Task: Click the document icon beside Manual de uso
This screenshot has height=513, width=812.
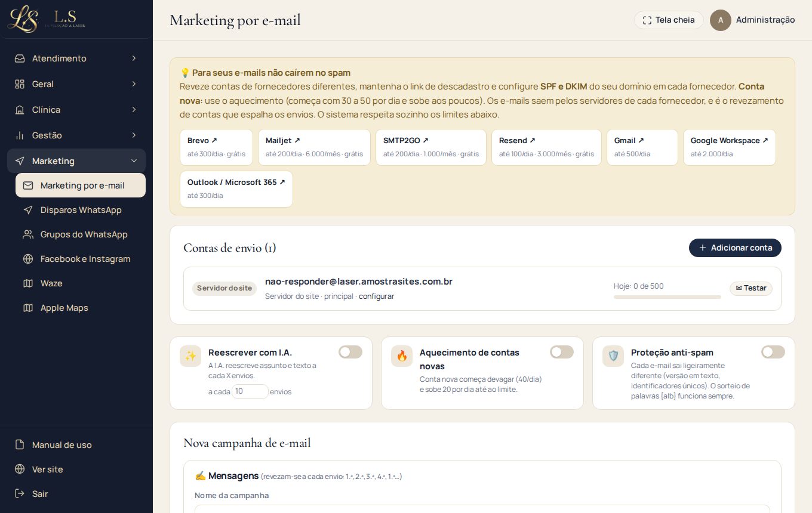Action: (20, 445)
